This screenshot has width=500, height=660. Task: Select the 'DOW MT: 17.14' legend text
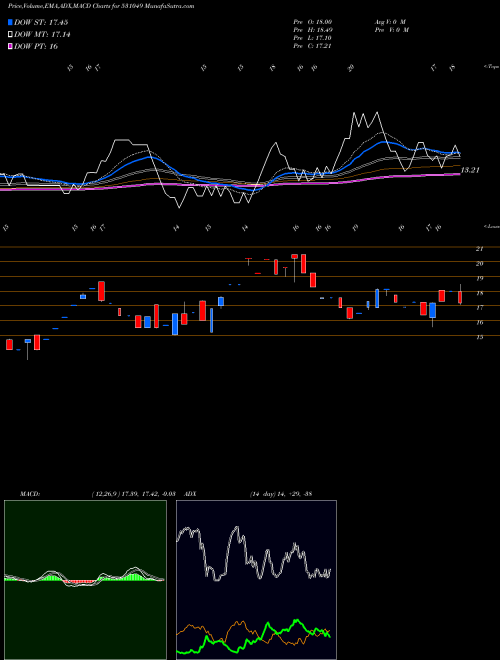click(x=42, y=35)
